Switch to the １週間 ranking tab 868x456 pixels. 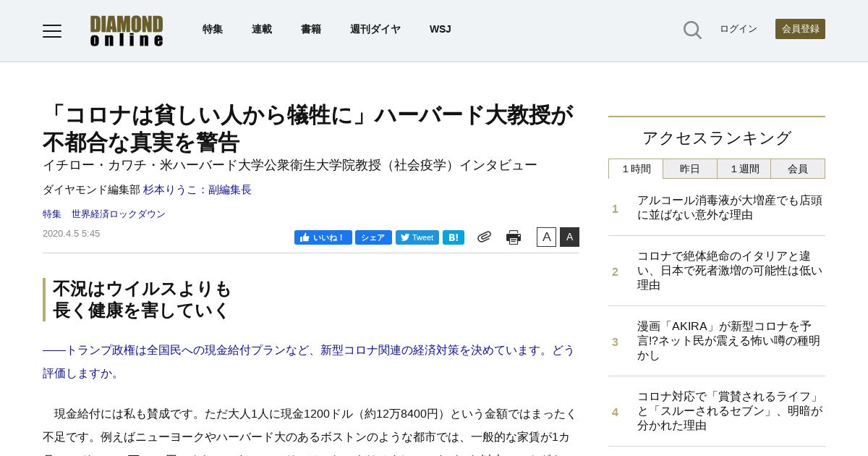point(744,169)
